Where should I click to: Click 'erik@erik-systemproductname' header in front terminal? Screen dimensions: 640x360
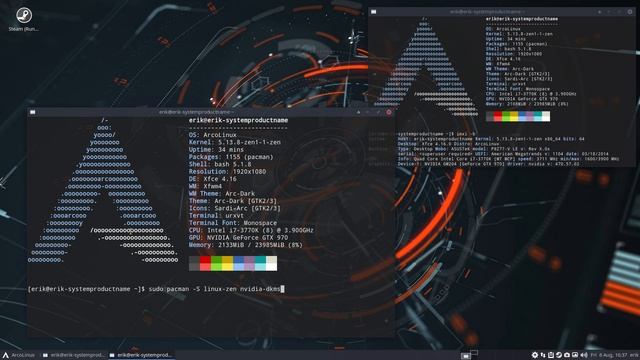[x=238, y=120]
